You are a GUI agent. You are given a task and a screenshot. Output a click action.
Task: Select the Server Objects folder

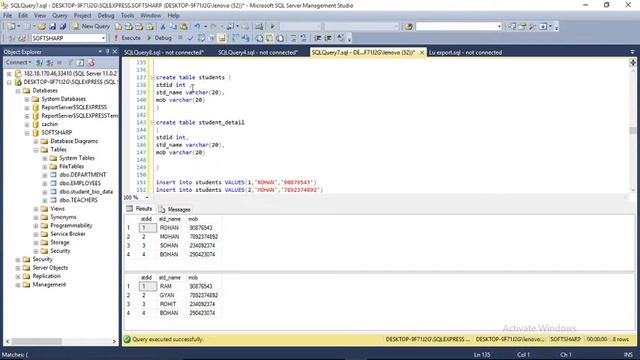coord(50,268)
